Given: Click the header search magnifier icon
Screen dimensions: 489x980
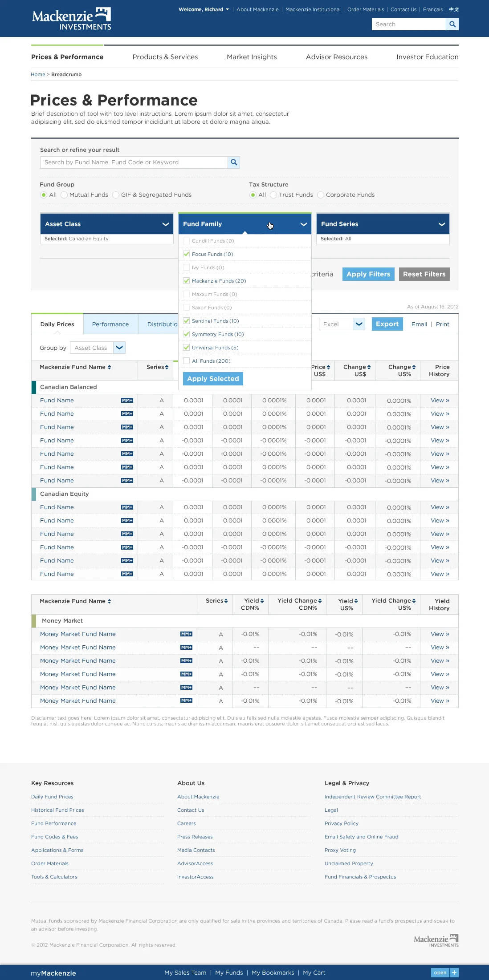Looking at the screenshot, I should click(x=452, y=24).
